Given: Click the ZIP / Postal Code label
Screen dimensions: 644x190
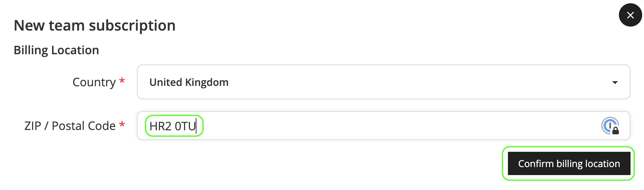Looking at the screenshot, I should tap(69, 126).
